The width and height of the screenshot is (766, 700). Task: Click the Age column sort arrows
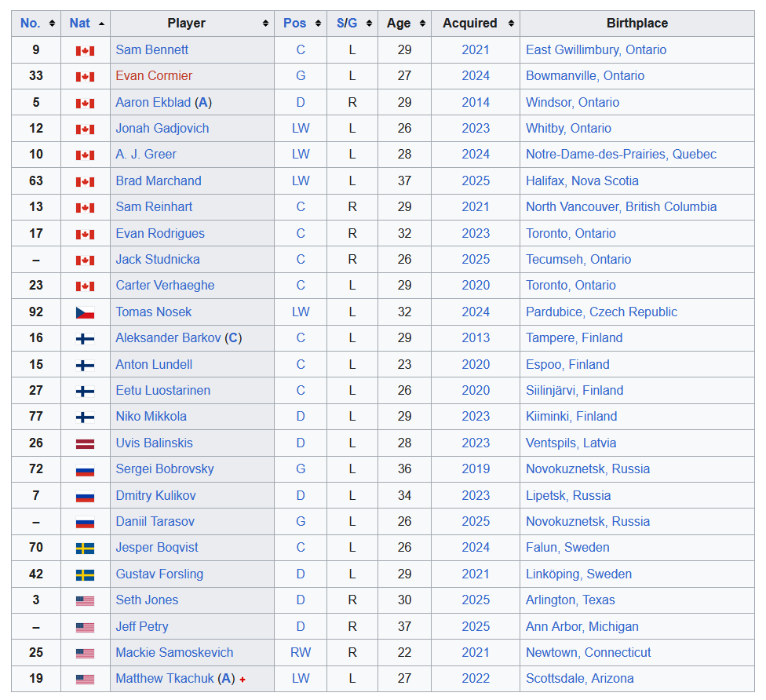422,24
